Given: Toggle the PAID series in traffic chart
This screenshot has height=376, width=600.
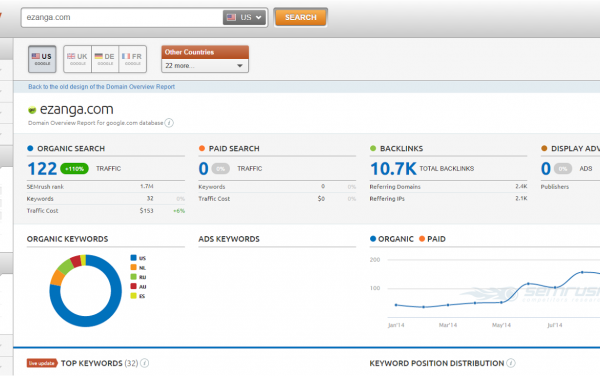Looking at the screenshot, I should (432, 239).
